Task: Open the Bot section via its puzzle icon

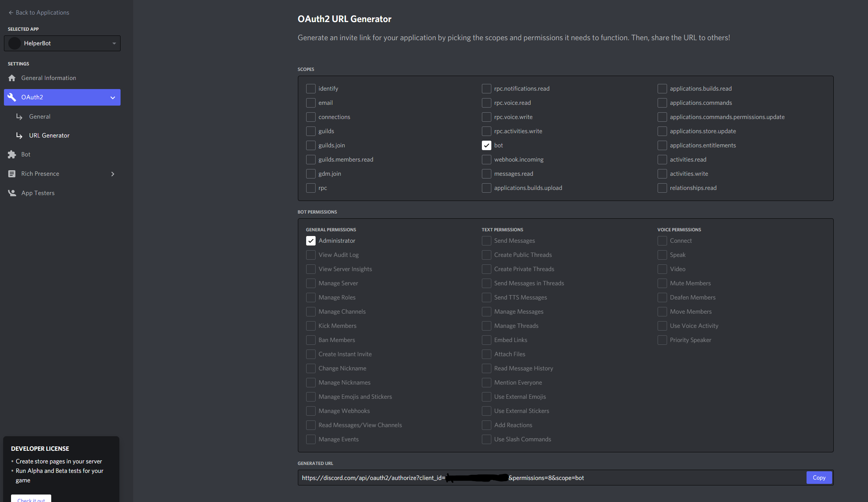Action: click(x=12, y=154)
